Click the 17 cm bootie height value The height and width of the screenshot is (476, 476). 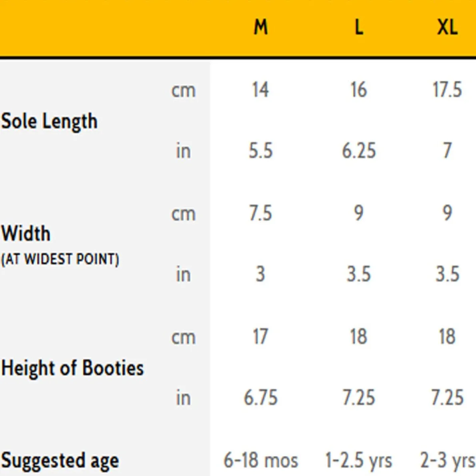click(260, 336)
